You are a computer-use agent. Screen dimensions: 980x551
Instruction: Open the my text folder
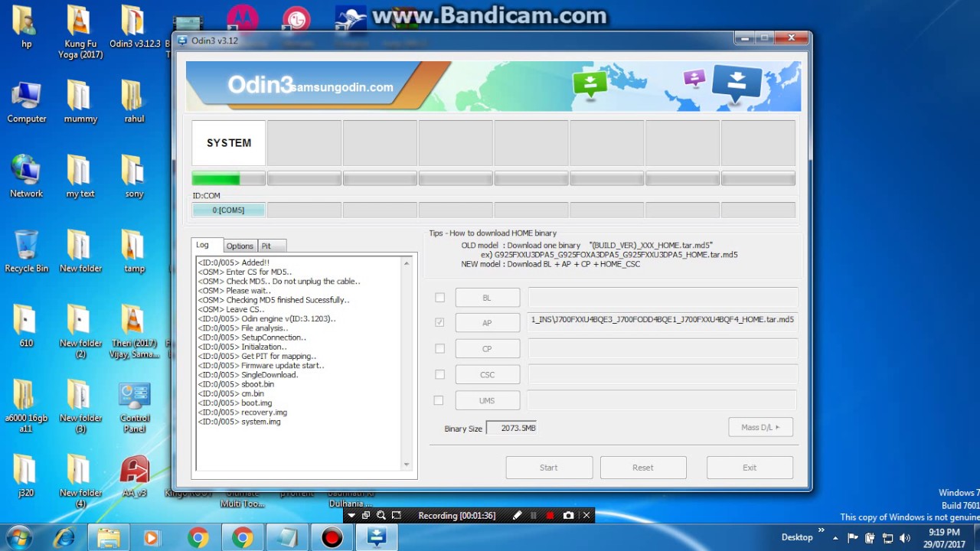click(80, 177)
